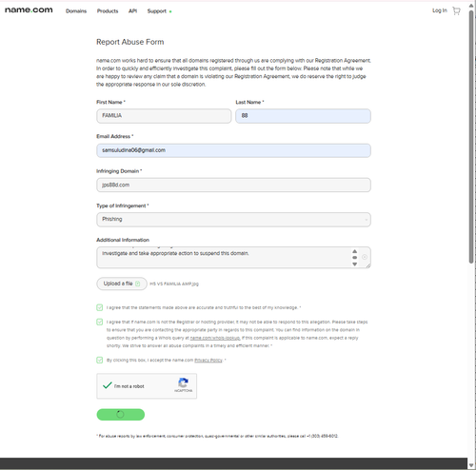Click the name.com logo
The width and height of the screenshot is (476, 470).
[x=29, y=10]
